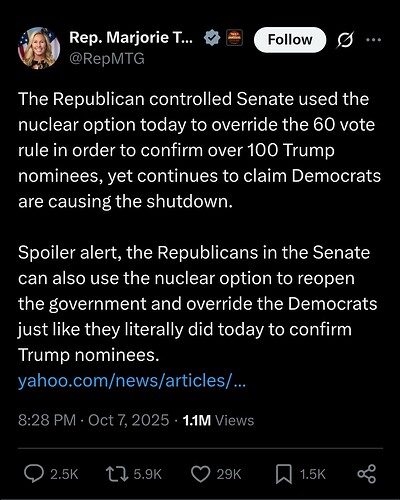Screen dimensions: 400x500
Task: Click the 2.5K replies count
Action: [64, 474]
